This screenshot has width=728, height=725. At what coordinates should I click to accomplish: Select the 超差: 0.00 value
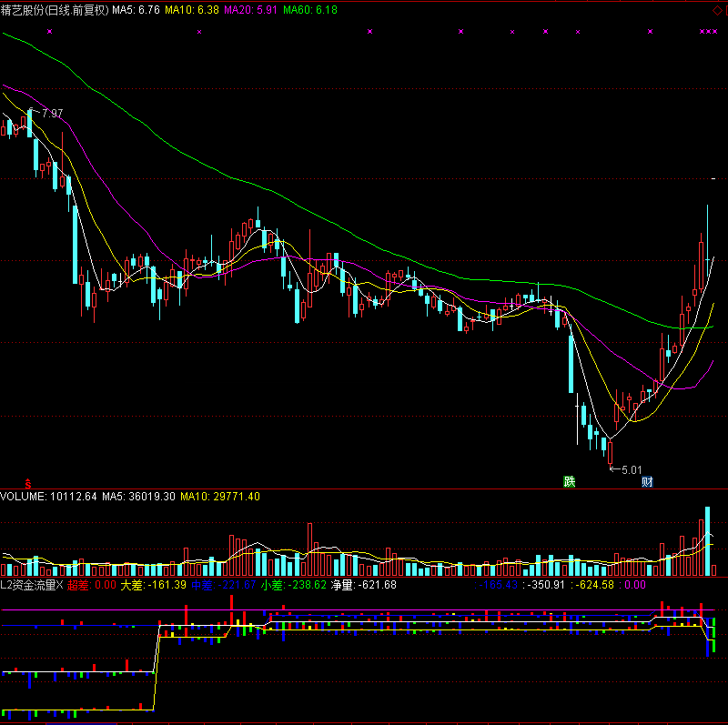92,585
